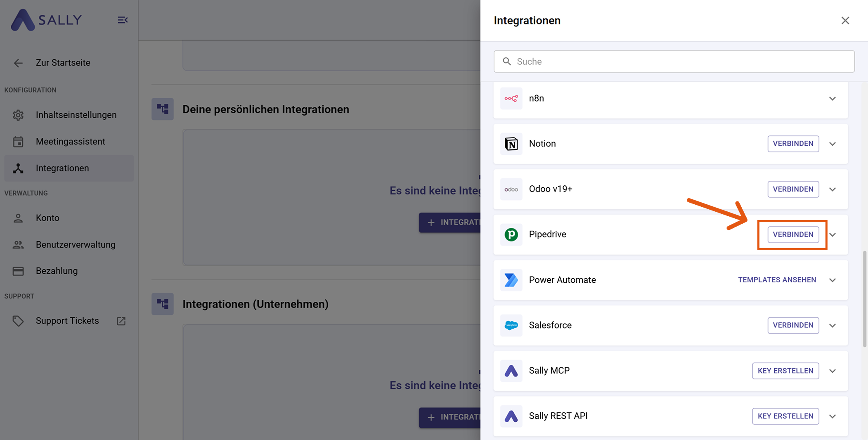Add integration under Deine persönlichen Integrationen
Image resolution: width=868 pixels, height=440 pixels.
(x=450, y=222)
